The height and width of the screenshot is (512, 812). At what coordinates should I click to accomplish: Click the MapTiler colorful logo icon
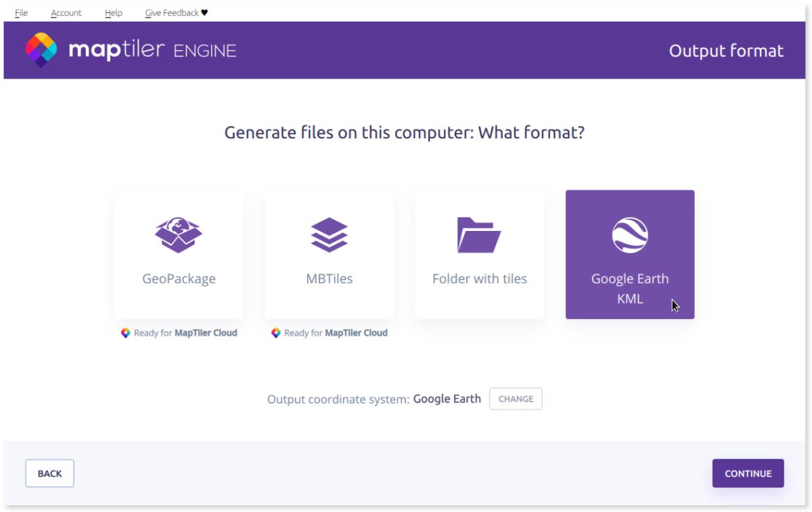click(41, 50)
